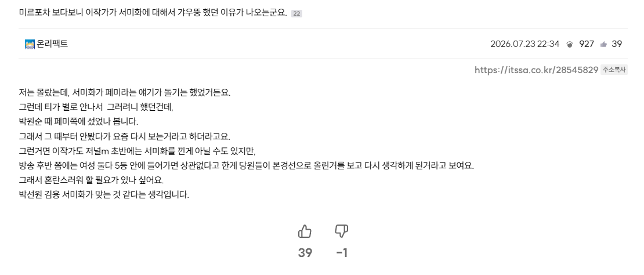Click the post title about 미르포차
The width and height of the screenshot is (644, 275).
pyautogui.click(x=153, y=13)
